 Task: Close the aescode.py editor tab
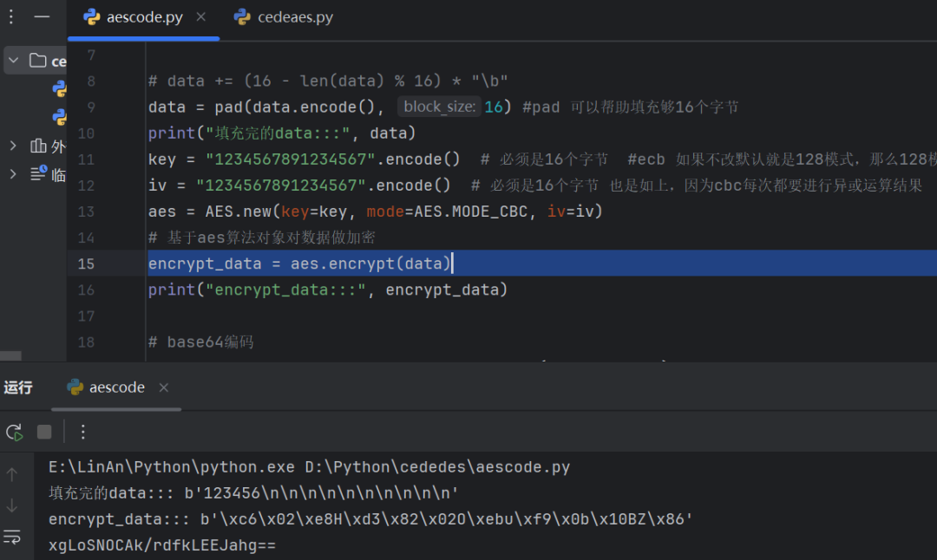[200, 16]
